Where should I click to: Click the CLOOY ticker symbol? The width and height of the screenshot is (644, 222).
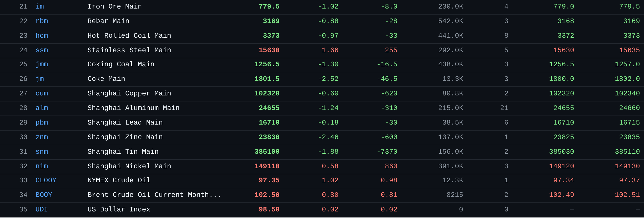[46, 180]
